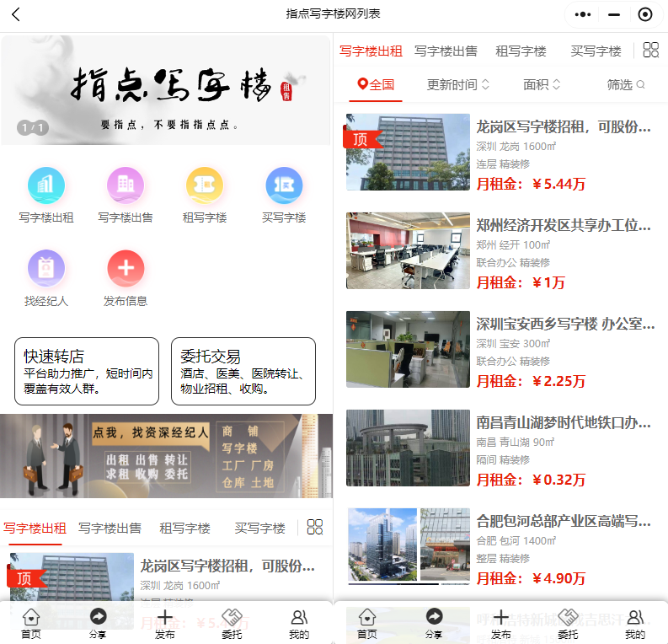Expand the 全国 location filter
Viewport: 668px width, 644px height.
point(377,84)
